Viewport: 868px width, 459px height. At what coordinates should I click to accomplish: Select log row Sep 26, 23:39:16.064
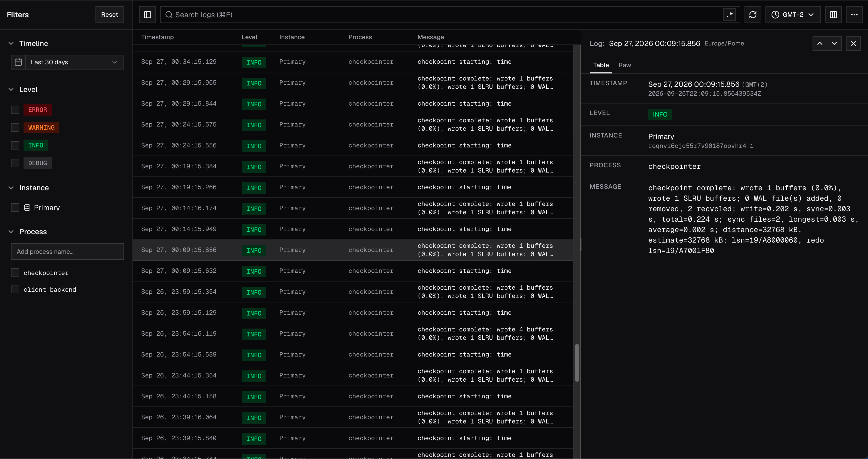(353, 417)
